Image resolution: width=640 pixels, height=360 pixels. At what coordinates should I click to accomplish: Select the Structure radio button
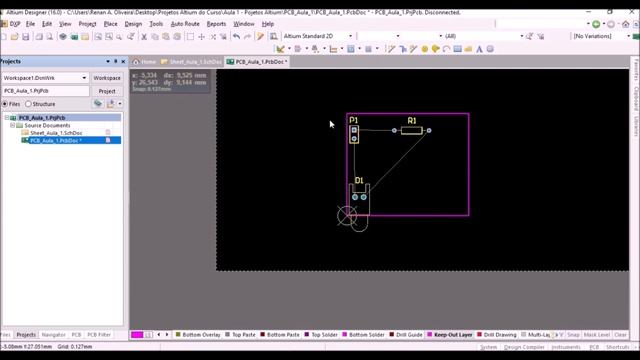tap(28, 104)
